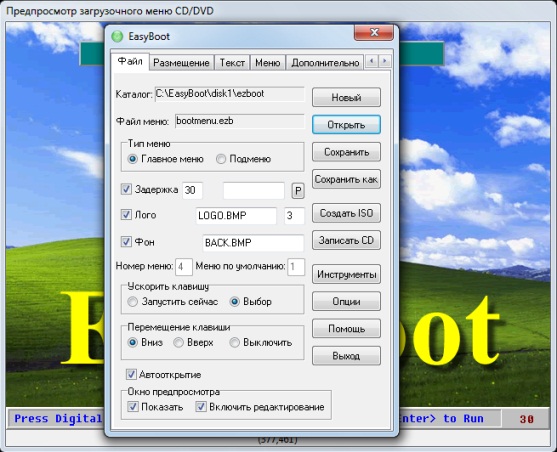Click the Каталог path field
This screenshot has height=452, width=557.
coord(229,94)
